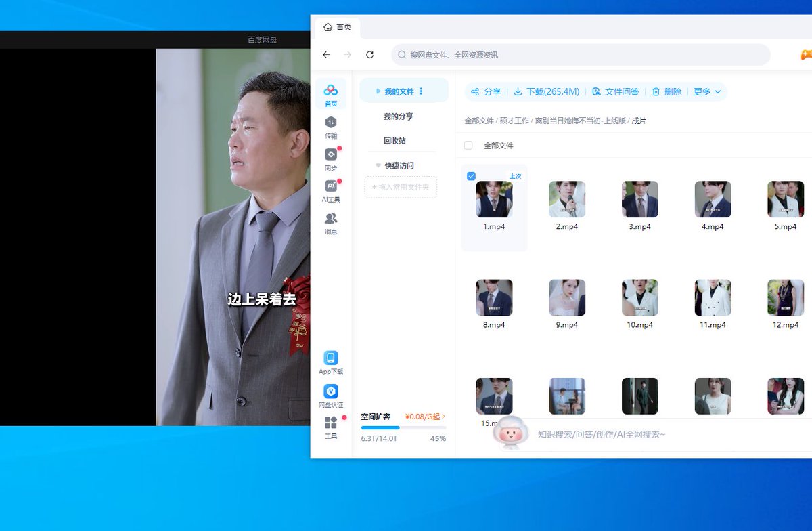Click the 分享 share button
Viewport: 812px width, 531px height.
coord(486,92)
